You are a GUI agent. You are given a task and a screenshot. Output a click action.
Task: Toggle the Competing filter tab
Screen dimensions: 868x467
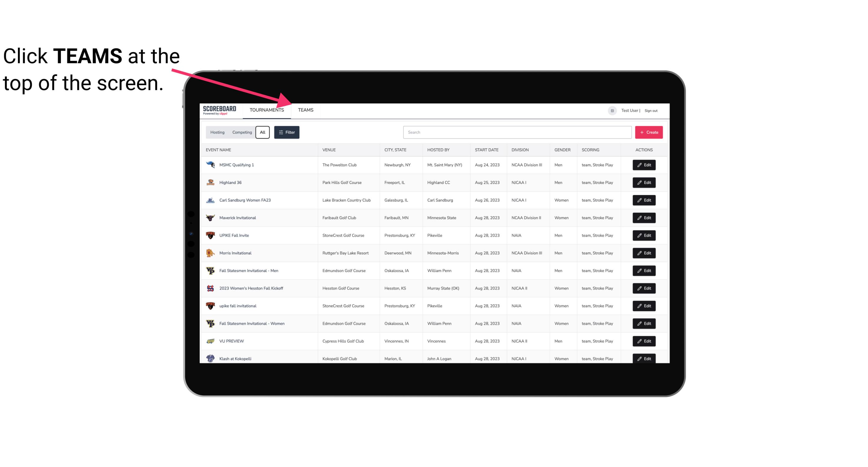tap(242, 132)
